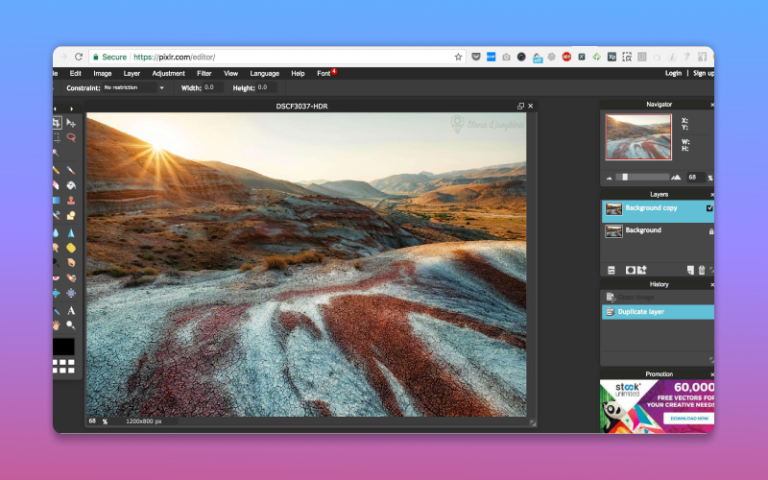Add a layer mask in Layers panel
768x480 pixels.
[x=630, y=270]
